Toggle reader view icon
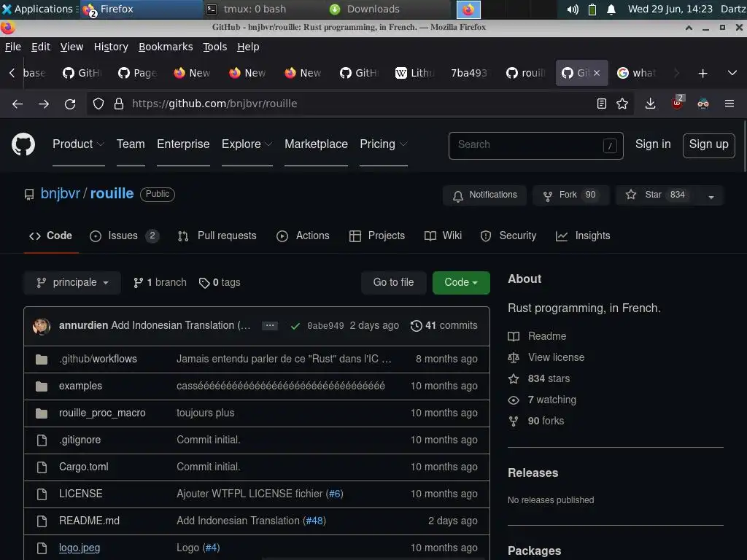 pyautogui.click(x=602, y=104)
